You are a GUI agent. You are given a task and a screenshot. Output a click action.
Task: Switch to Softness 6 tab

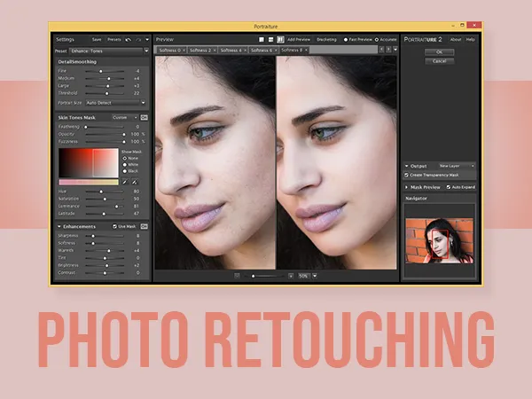[x=262, y=51]
